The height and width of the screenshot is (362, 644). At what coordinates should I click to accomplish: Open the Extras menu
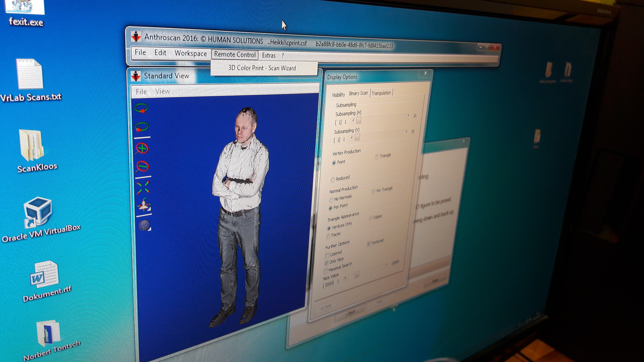(x=269, y=55)
